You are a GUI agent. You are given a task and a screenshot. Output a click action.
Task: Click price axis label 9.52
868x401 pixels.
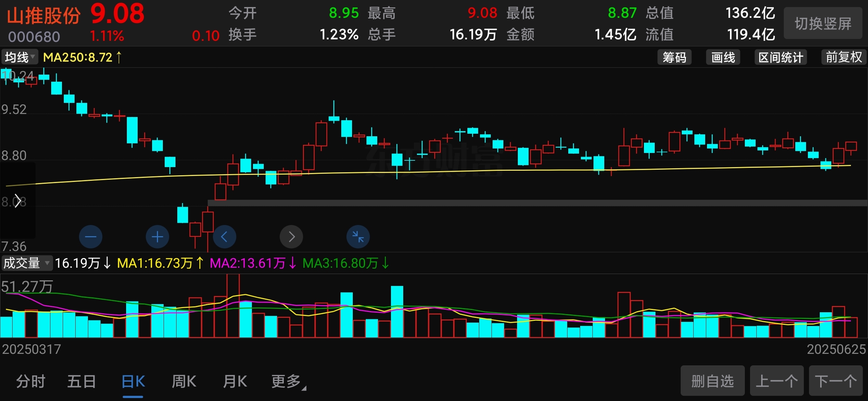(x=14, y=110)
